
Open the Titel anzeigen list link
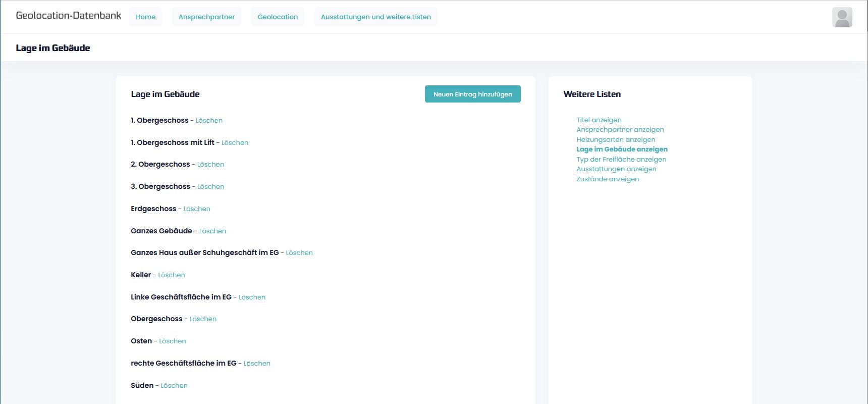(x=599, y=120)
